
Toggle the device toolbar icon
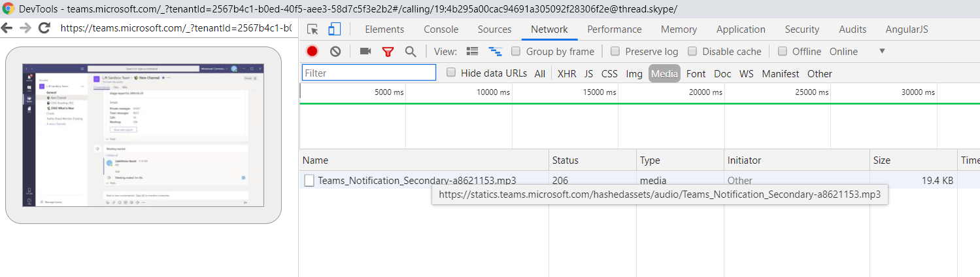[x=335, y=29]
